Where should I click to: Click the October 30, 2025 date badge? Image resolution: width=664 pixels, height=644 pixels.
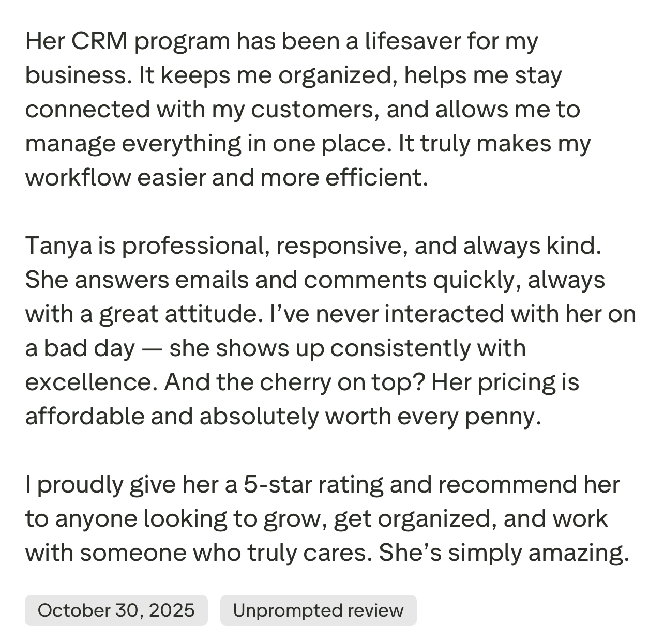[x=116, y=610]
